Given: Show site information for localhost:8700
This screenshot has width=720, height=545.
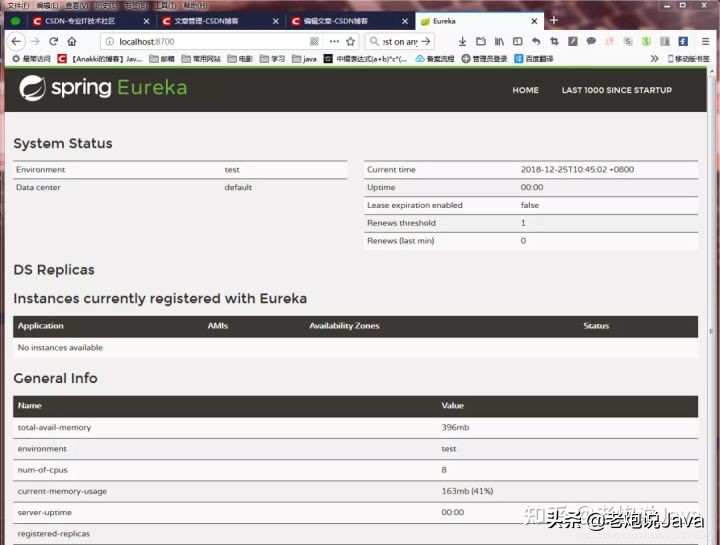Looking at the screenshot, I should [x=110, y=41].
